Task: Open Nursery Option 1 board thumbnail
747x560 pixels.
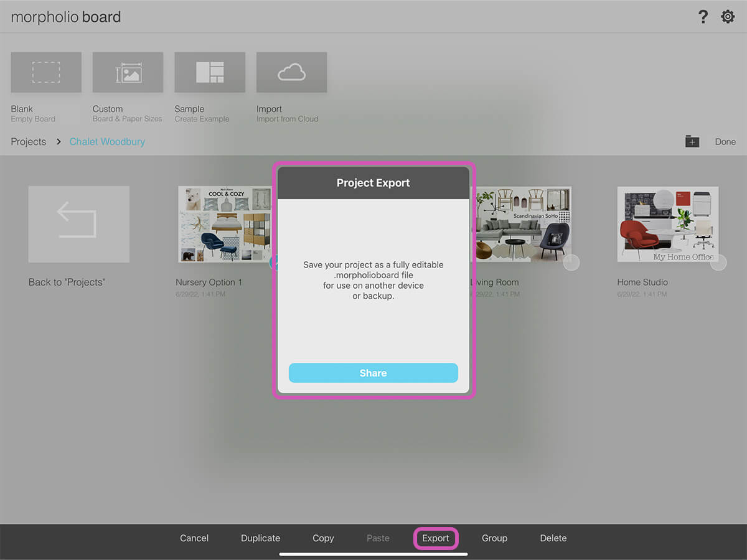Action: [224, 224]
